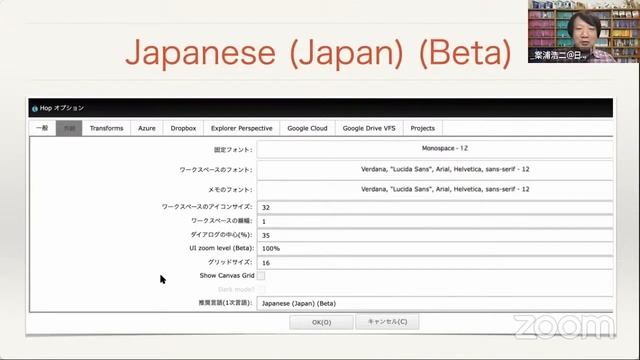Click the Hop icon in the title bar
The width and height of the screenshot is (640, 360).
tap(35, 109)
